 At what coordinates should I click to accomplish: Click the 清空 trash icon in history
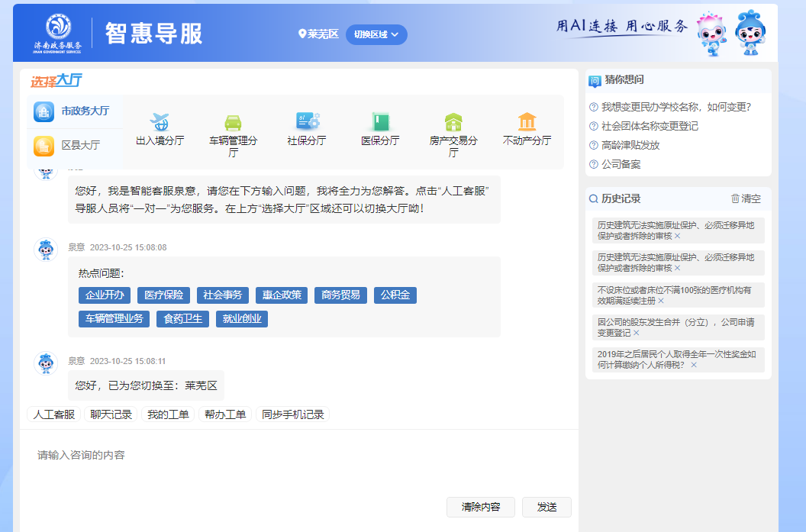tap(736, 198)
